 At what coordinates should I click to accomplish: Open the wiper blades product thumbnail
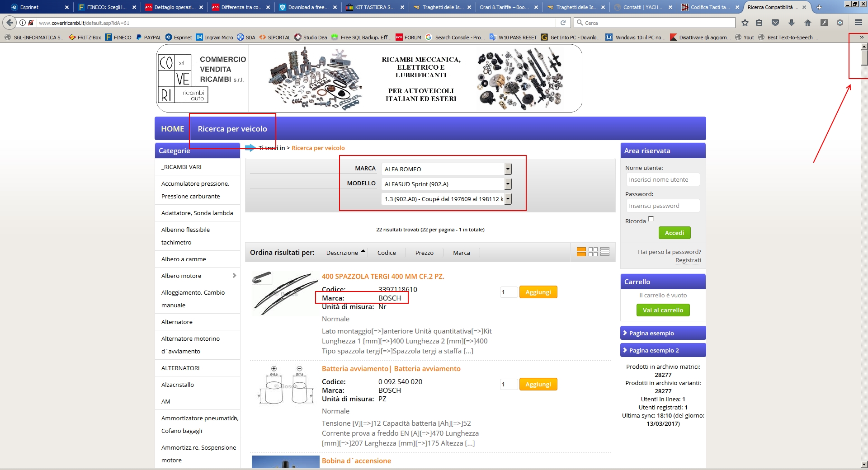pos(285,294)
